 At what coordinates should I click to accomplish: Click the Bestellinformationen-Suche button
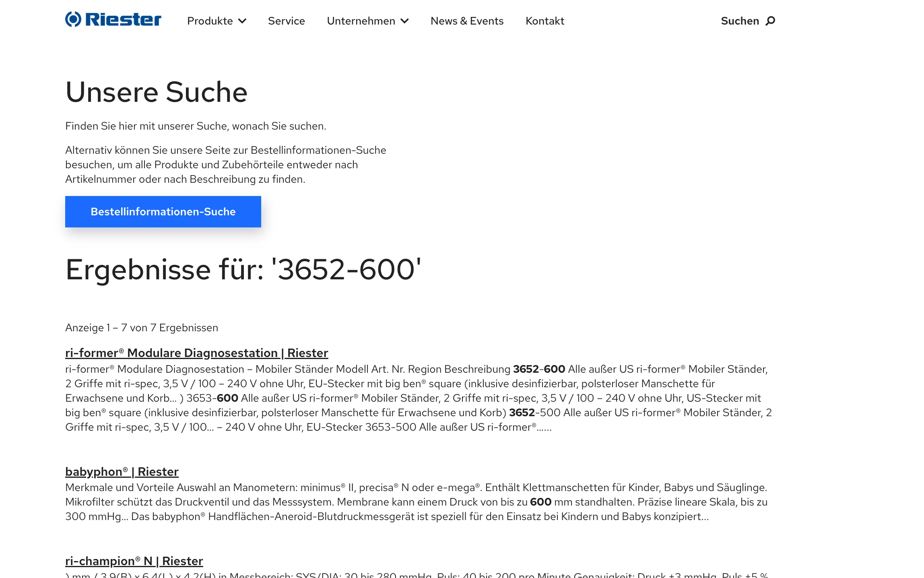pyautogui.click(x=163, y=212)
